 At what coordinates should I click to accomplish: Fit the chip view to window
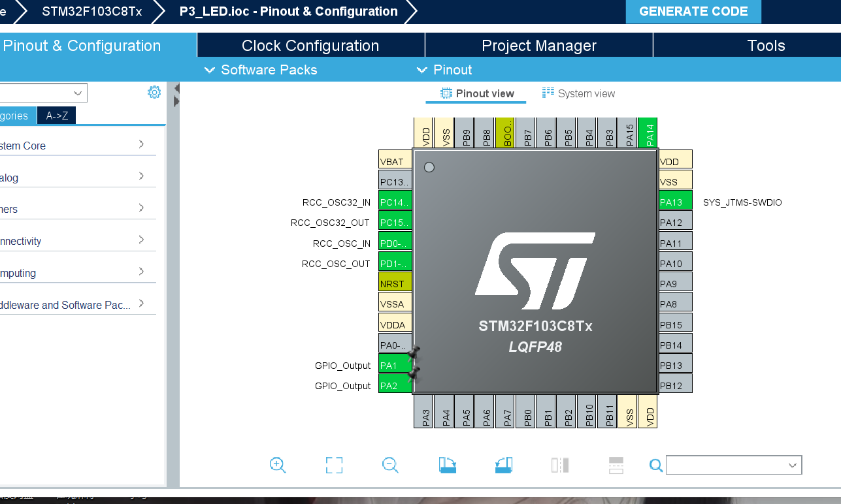[334, 465]
